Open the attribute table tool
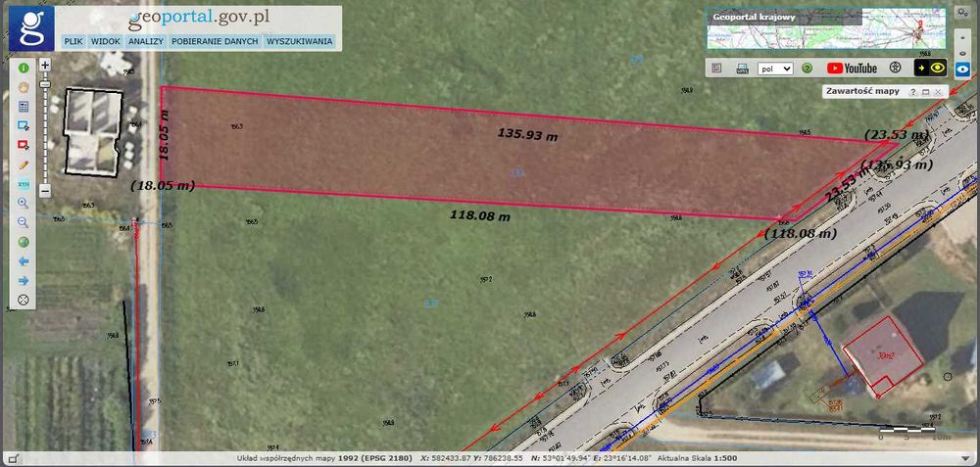The width and height of the screenshot is (980, 467). click(x=24, y=107)
